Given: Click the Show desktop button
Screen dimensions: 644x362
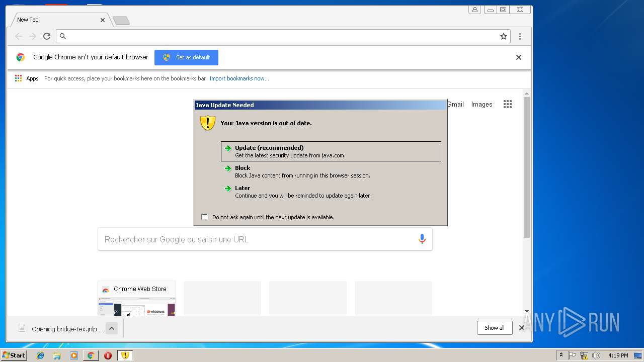Looking at the screenshot, I should 638,355.
